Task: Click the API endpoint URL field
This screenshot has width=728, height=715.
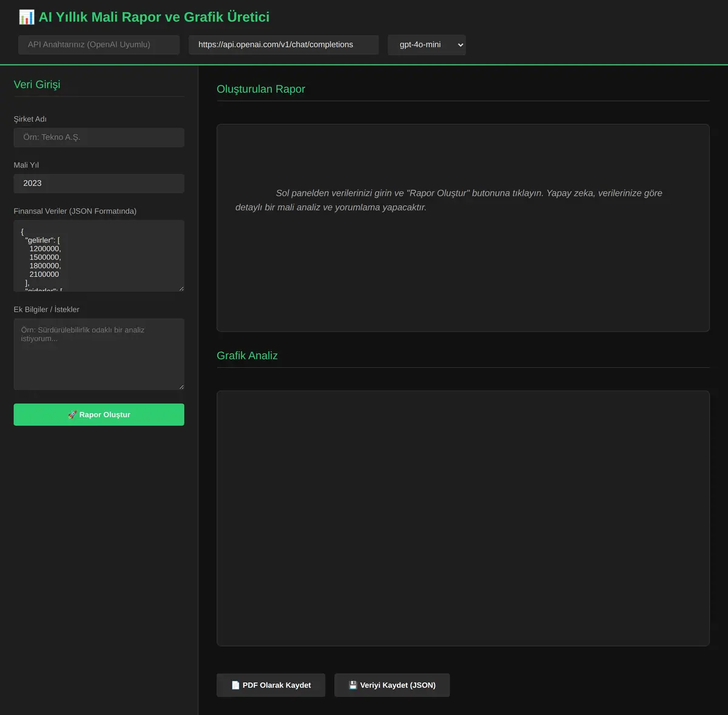Action: click(x=284, y=45)
